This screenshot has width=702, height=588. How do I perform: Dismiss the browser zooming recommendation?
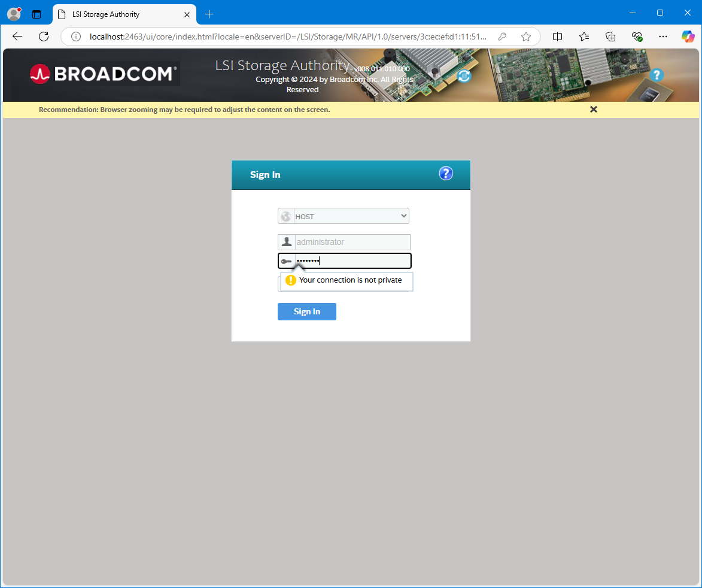(x=594, y=109)
